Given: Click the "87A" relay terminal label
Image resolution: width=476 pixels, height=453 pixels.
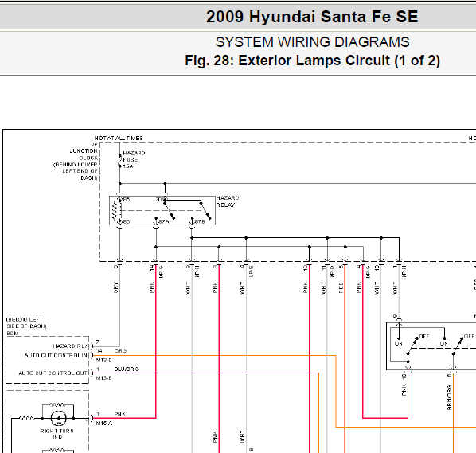Looking at the screenshot, I should (164, 221).
